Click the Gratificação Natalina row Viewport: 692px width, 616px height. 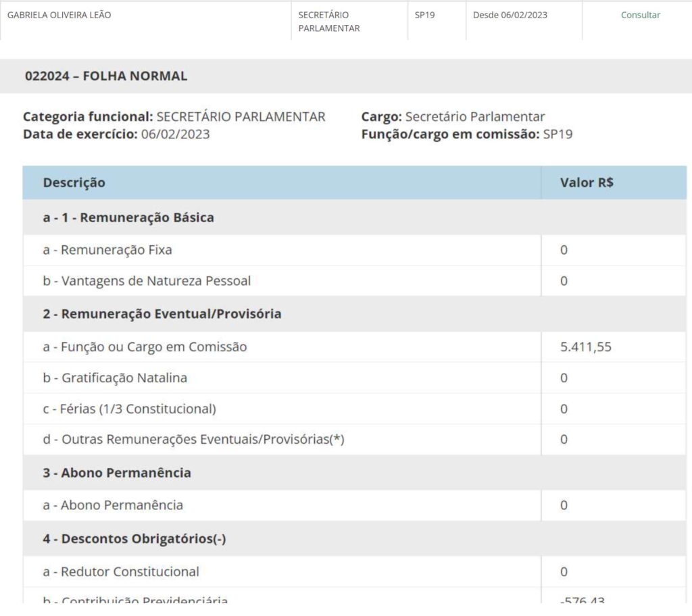coord(116,378)
